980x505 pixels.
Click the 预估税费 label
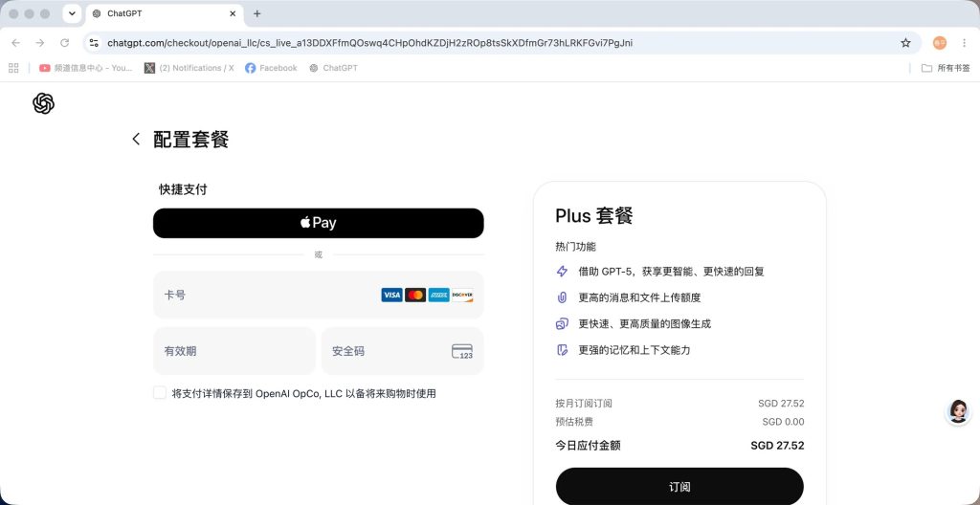574,422
